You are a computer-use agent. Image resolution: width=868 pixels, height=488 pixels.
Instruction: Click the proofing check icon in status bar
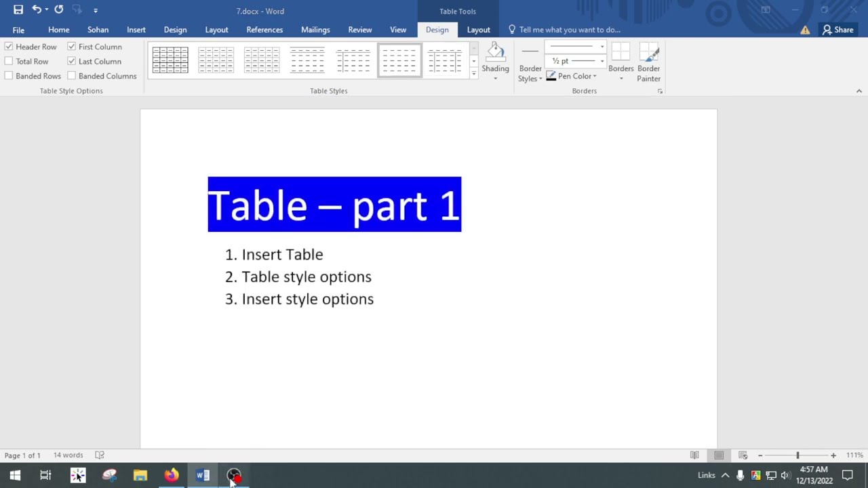click(100, 455)
